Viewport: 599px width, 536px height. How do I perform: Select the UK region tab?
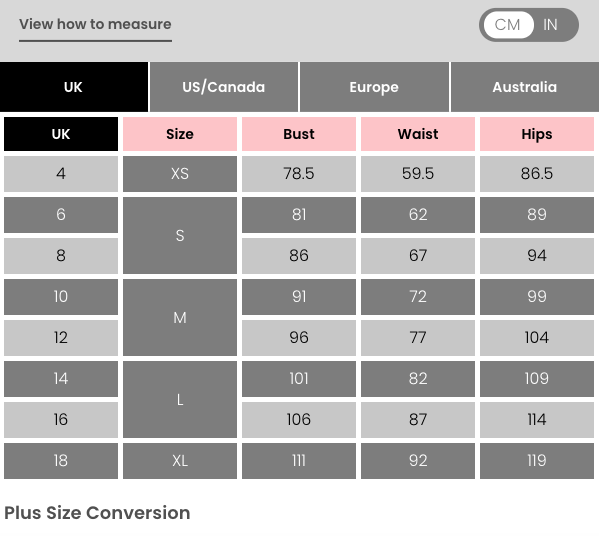74,87
